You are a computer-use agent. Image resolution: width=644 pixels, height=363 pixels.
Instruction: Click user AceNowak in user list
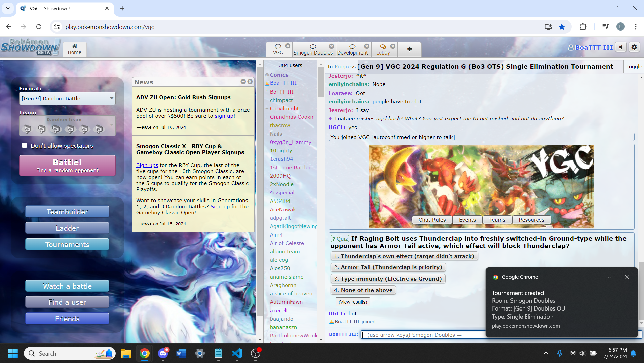point(283,209)
